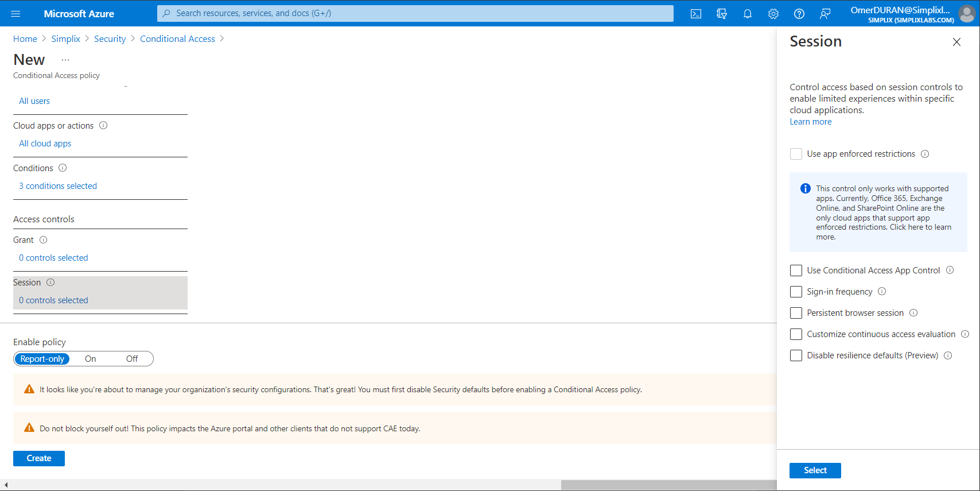Show info tooltip for Grant
This screenshot has width=980, height=491.
[x=43, y=239]
